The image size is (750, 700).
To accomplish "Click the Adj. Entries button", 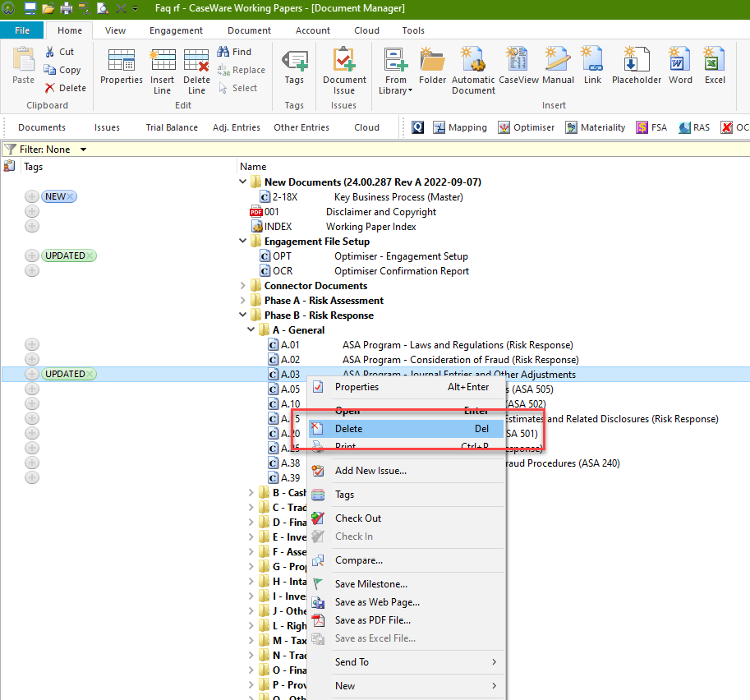I will [x=236, y=127].
